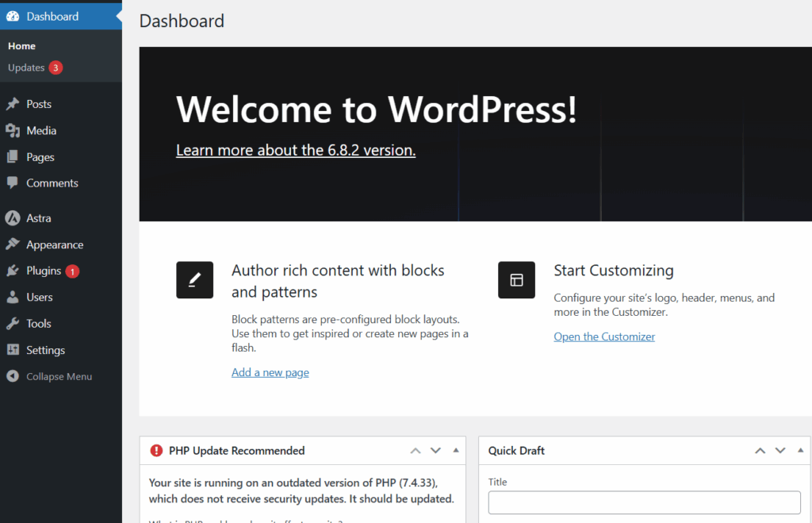The height and width of the screenshot is (523, 812).
Task: Click the Title label in Quick Draft
Action: [498, 482]
